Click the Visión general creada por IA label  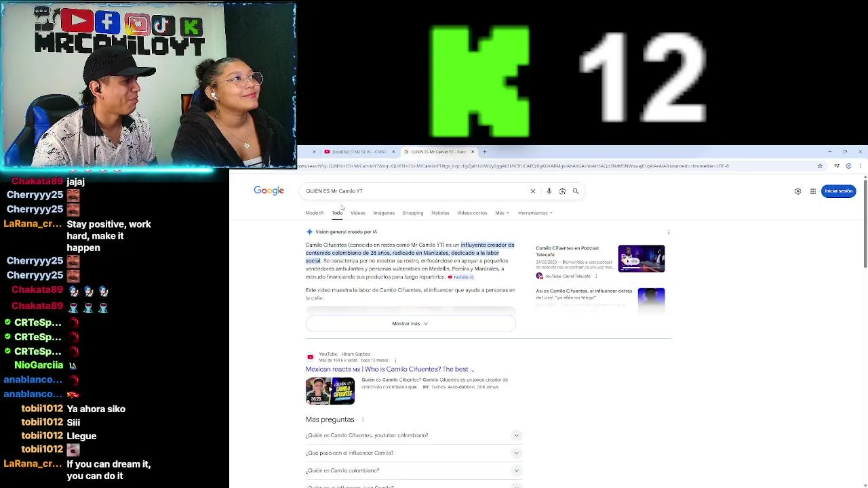[347, 232]
